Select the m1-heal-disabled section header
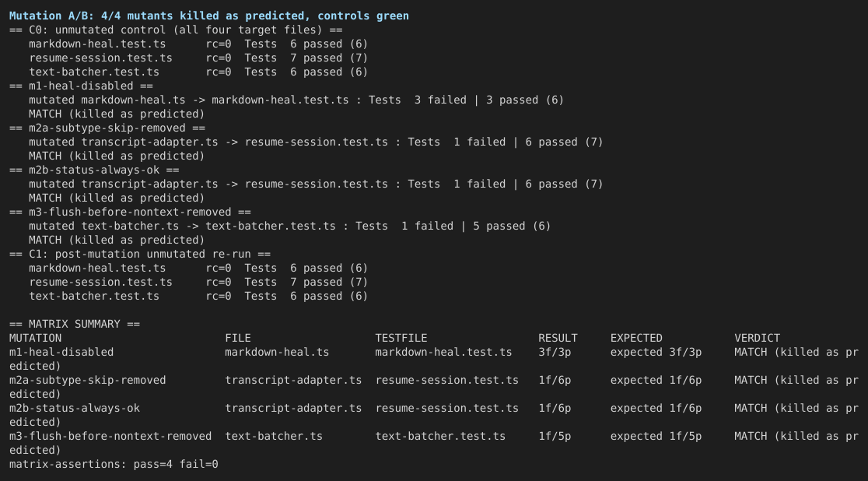868x481 pixels. click(81, 86)
